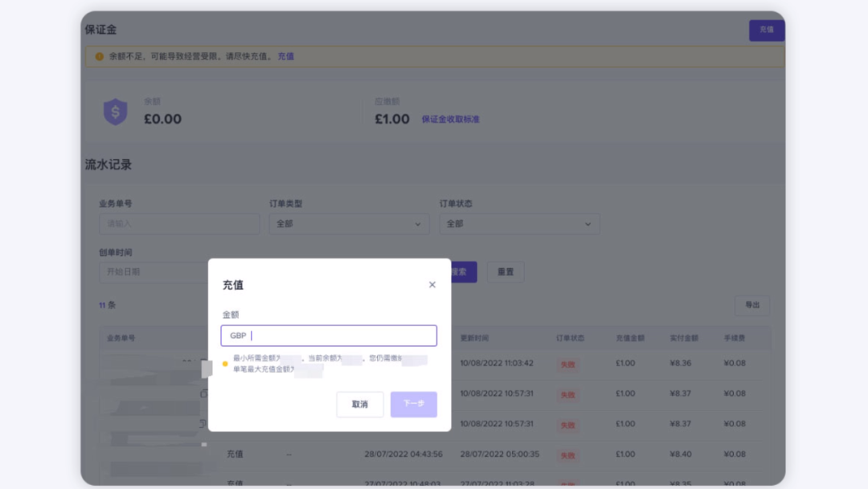Click the 重置 reset button
This screenshot has width=868, height=489.
coord(507,272)
